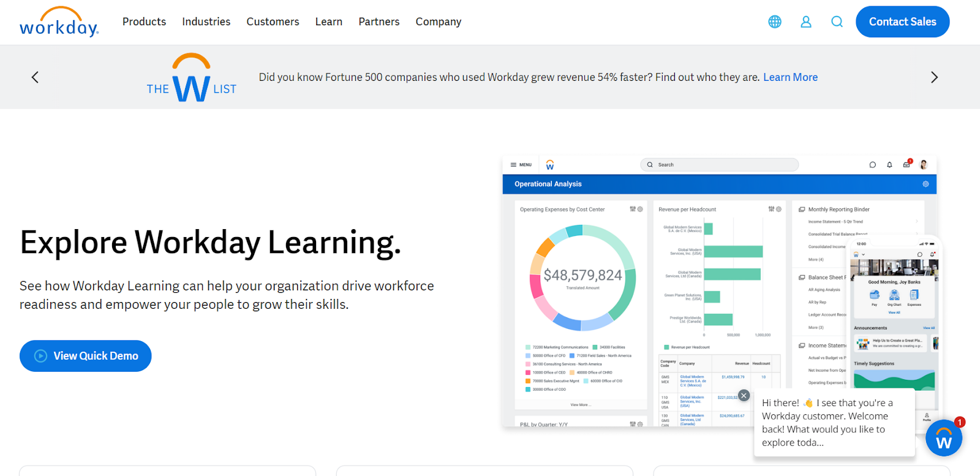Click the Announcements heading on mobile preview

[870, 328]
